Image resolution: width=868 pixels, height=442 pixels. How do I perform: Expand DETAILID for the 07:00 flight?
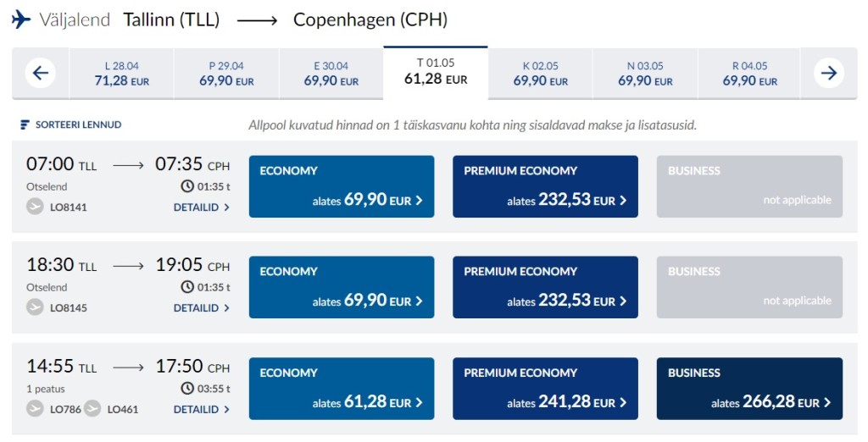point(202,207)
